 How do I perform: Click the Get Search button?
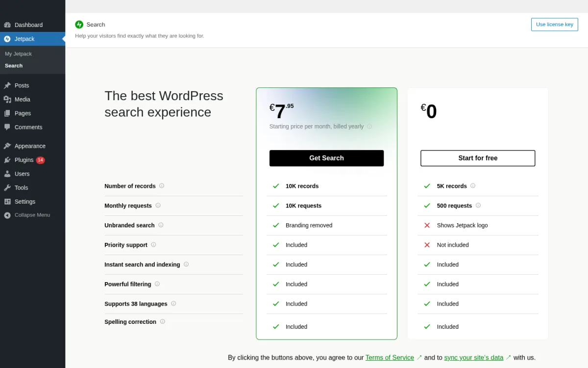click(x=326, y=158)
